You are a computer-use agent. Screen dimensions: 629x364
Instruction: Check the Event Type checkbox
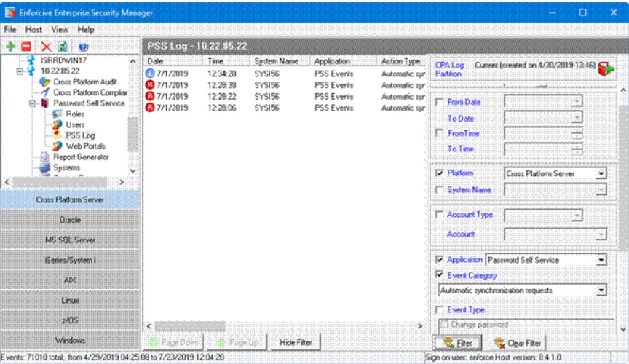pos(439,309)
